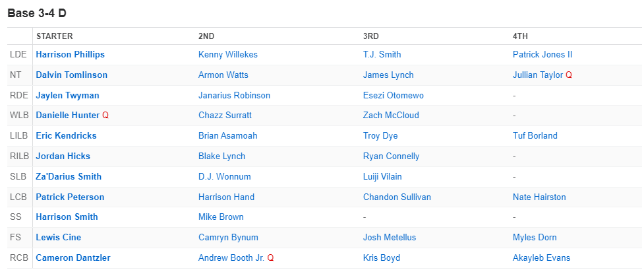This screenshot has height=274, width=644.
Task: Select Brian Asamoah second-string LILB
Action: click(227, 136)
